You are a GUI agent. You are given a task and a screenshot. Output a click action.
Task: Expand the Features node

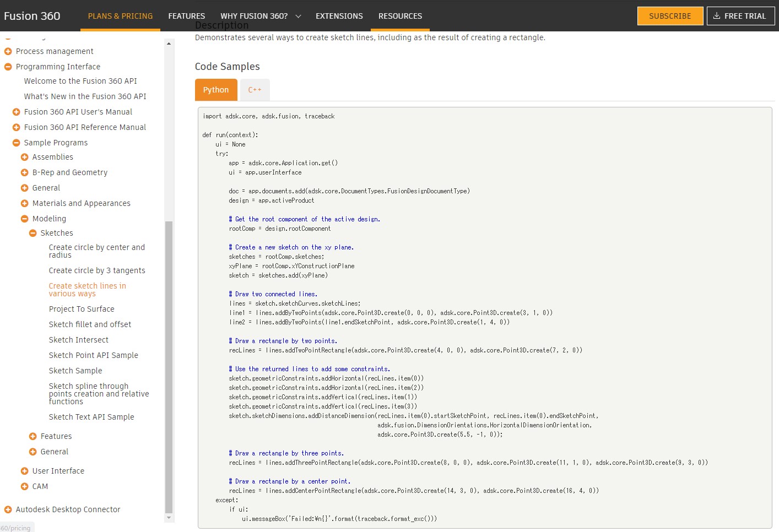click(x=33, y=436)
